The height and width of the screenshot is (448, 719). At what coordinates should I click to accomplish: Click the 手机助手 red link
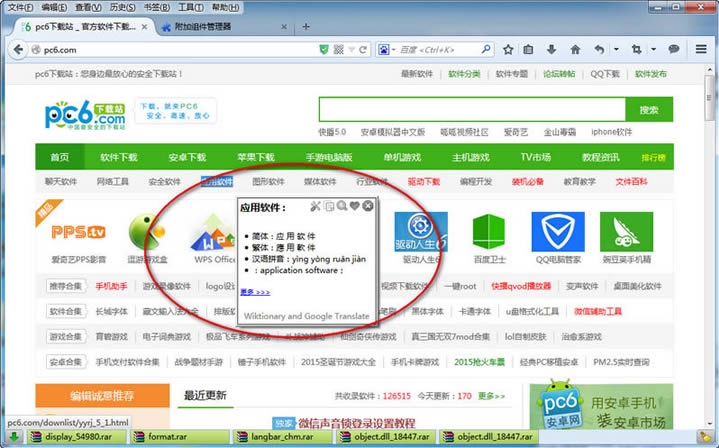coord(111,286)
